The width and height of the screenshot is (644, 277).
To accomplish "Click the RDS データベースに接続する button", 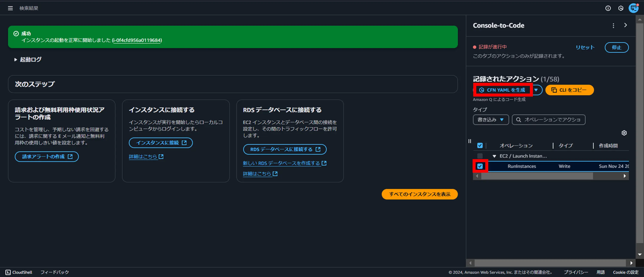I will (x=285, y=149).
